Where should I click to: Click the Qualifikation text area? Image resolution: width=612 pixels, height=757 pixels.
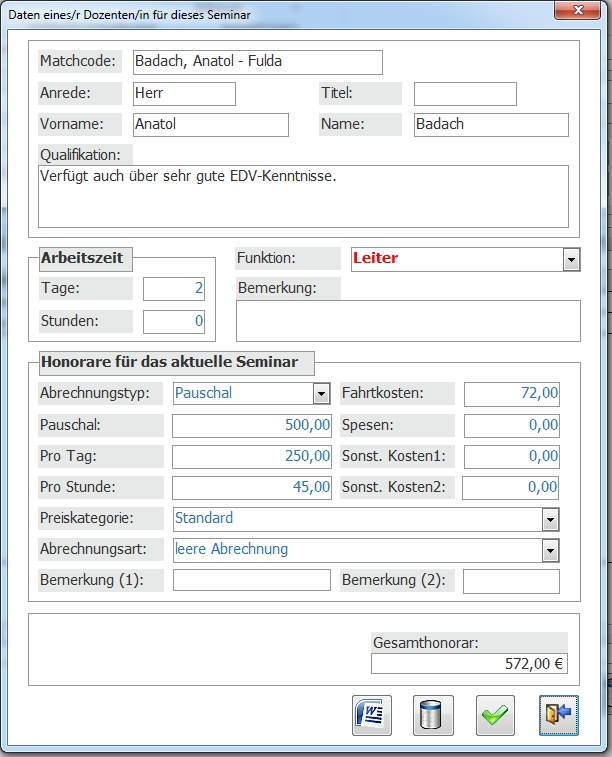coord(303,197)
